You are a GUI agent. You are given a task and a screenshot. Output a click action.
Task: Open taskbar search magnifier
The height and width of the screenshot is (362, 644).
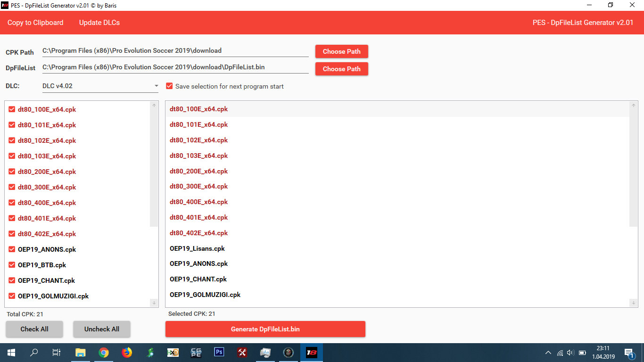tap(34, 352)
